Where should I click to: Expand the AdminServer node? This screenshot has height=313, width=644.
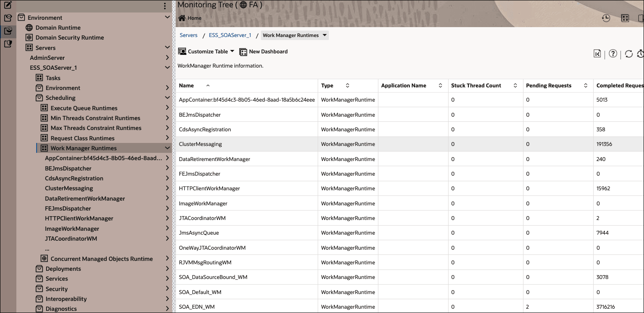167,58
